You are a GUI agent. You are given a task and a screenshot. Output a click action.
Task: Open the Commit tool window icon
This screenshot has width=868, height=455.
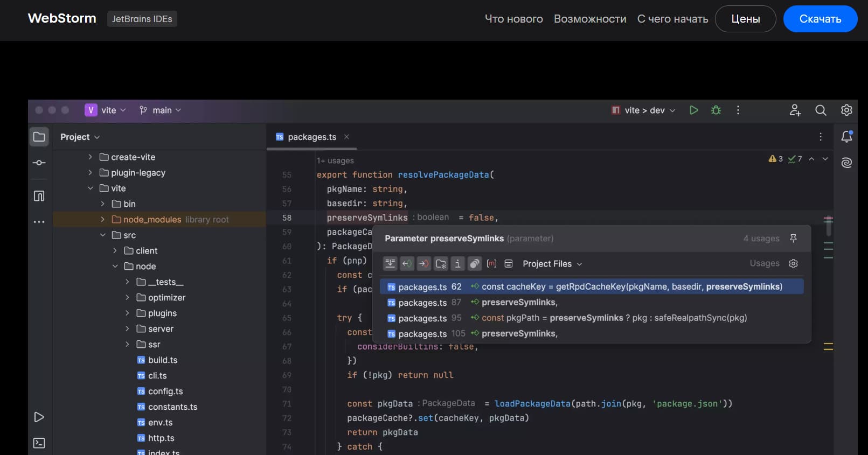coord(39,163)
